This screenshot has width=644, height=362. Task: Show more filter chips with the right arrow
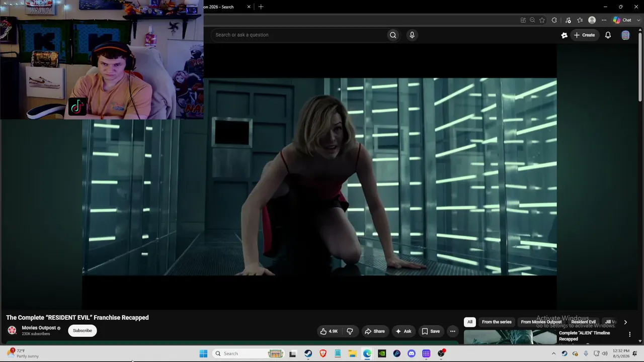coord(625,322)
